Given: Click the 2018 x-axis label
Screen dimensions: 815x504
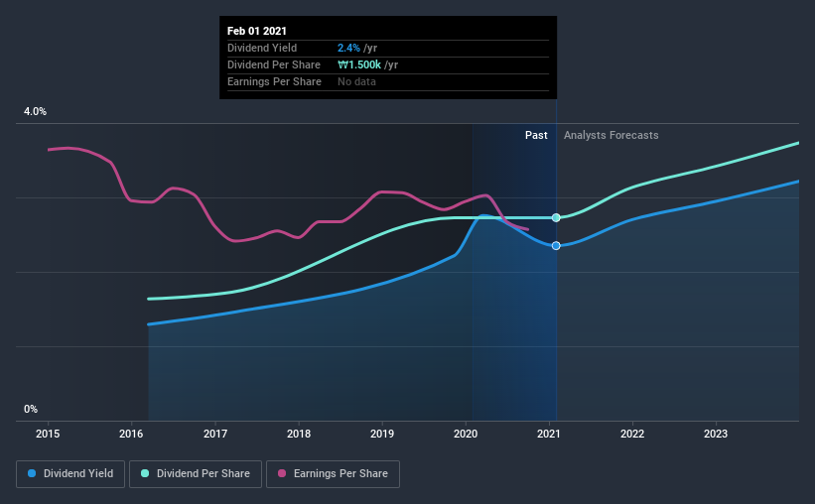Looking at the screenshot, I should click(299, 434).
